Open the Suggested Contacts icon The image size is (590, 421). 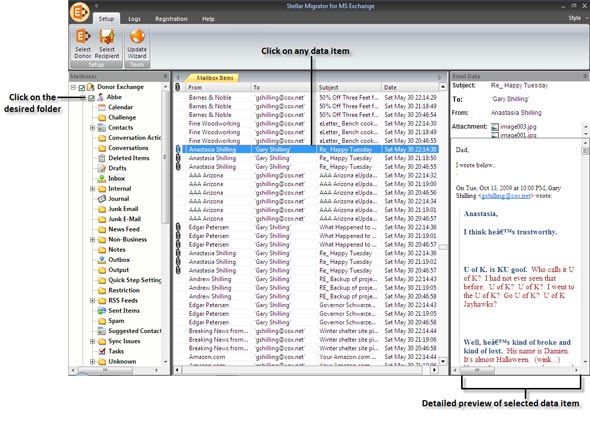coord(102,331)
